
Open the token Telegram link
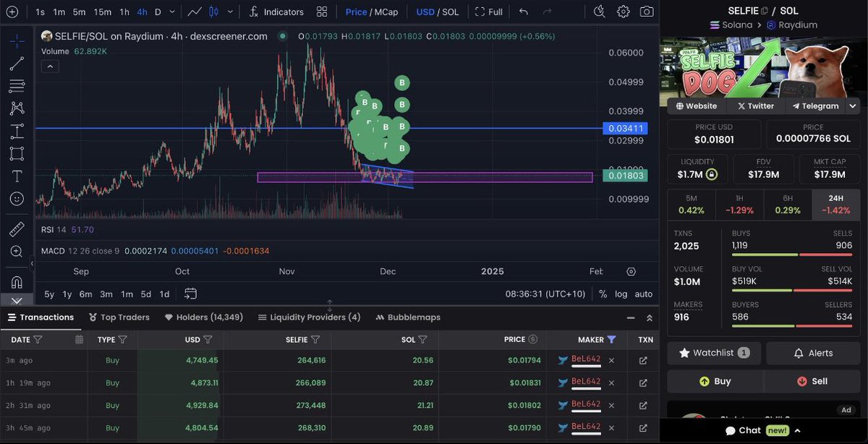click(x=815, y=106)
